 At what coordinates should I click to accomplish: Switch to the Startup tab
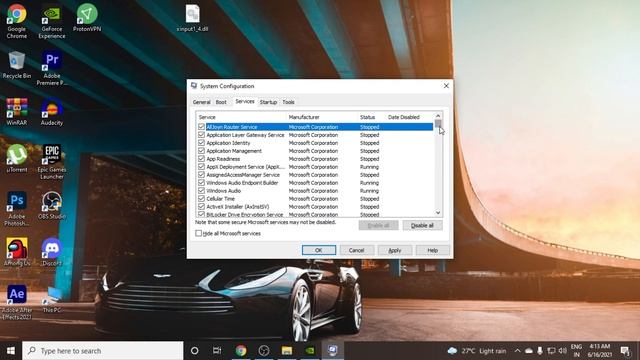point(268,102)
